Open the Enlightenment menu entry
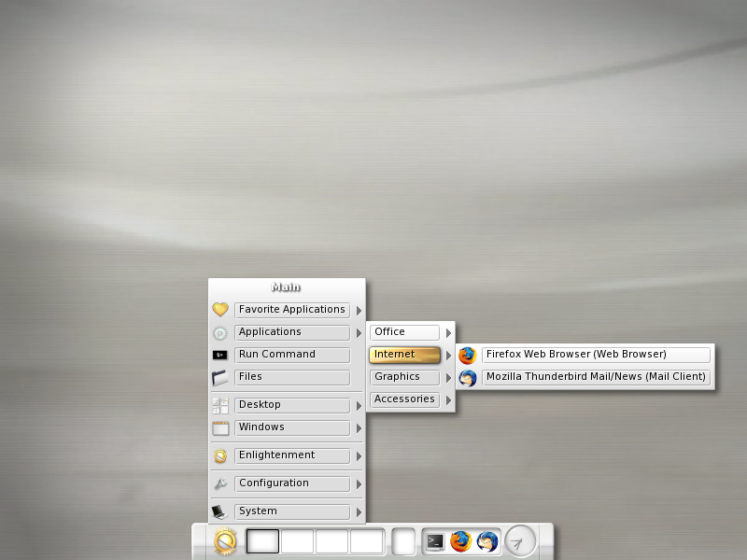The width and height of the screenshot is (747, 560). coord(292,455)
